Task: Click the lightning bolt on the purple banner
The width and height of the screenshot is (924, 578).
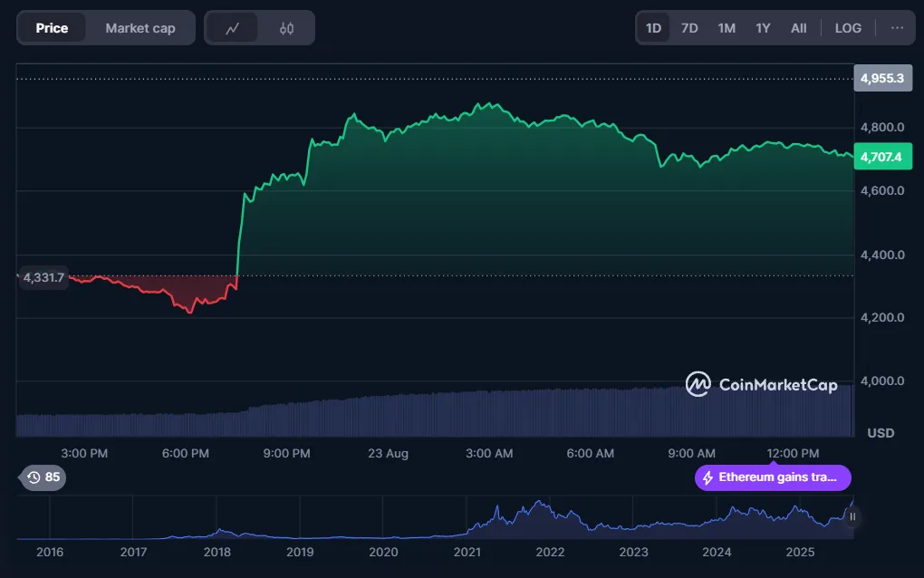Action: click(x=706, y=477)
